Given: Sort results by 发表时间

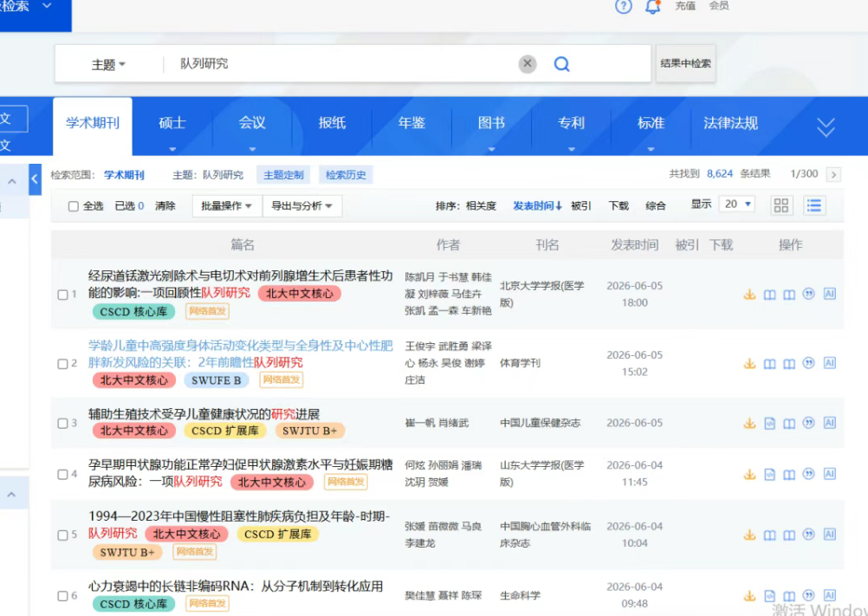Looking at the screenshot, I should coord(537,206).
